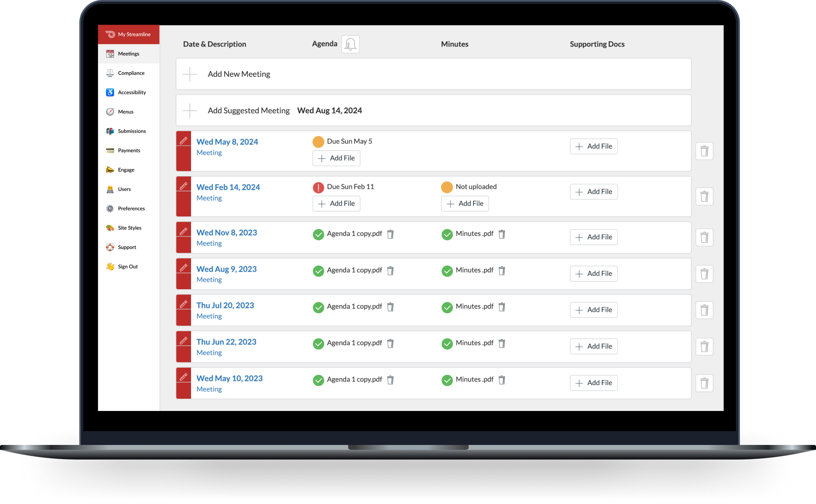This screenshot has height=504, width=816.
Task: Remove agenda file from Nov 8, 2023 meeting
Action: click(x=391, y=234)
